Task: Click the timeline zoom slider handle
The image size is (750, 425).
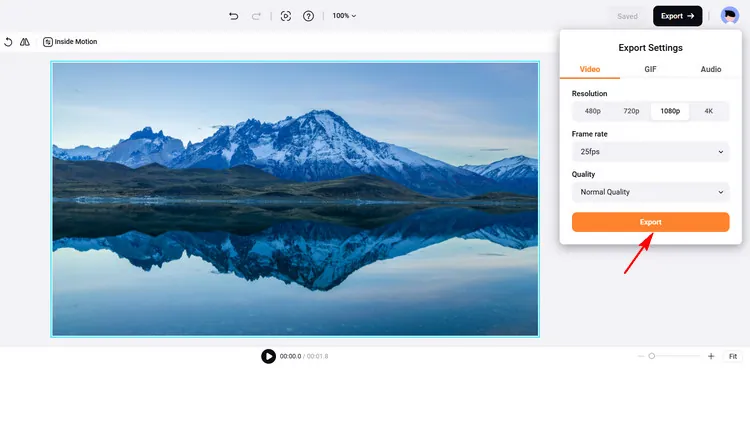Action: point(651,356)
